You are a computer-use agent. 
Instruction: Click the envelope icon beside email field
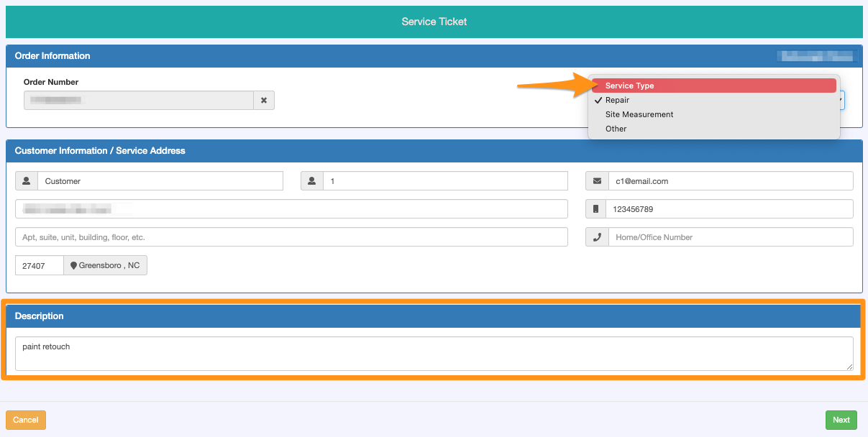click(597, 181)
